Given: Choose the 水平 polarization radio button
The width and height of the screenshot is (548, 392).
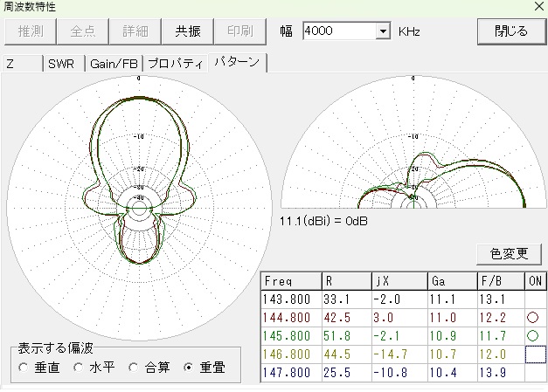Looking at the screenshot, I should tap(78, 368).
